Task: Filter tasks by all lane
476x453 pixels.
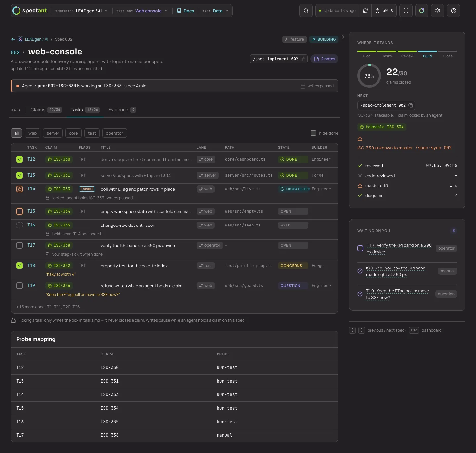Action: pyautogui.click(x=16, y=133)
